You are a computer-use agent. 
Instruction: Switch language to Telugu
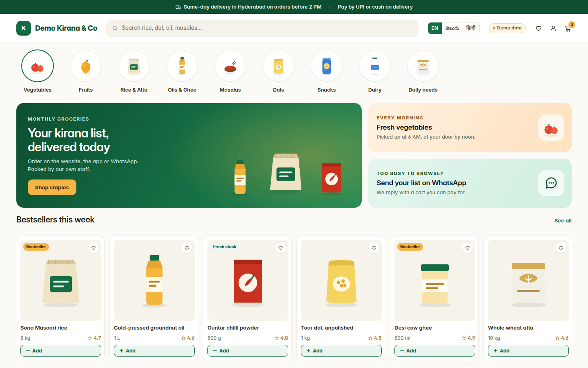pyautogui.click(x=452, y=28)
